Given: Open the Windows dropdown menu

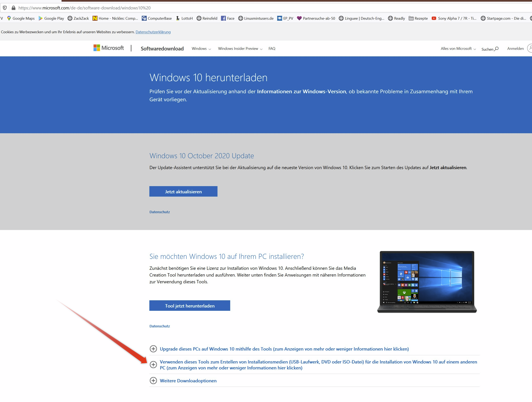Looking at the screenshot, I should 201,49.
